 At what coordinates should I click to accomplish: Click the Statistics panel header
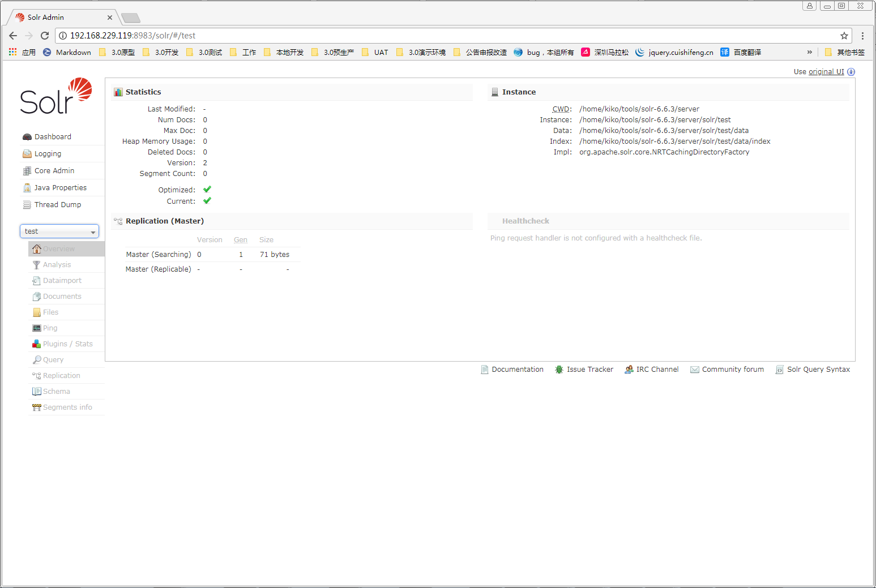pyautogui.click(x=292, y=92)
